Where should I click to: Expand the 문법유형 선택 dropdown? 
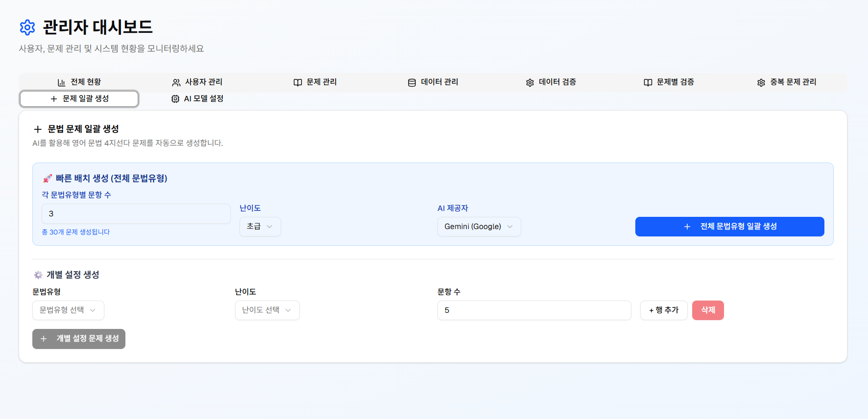(68, 310)
